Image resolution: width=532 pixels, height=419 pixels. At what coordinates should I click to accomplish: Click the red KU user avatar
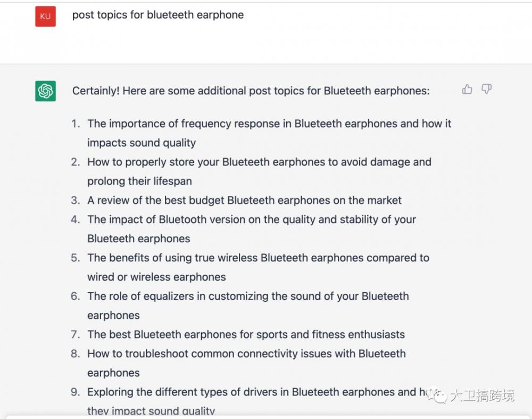pos(45,16)
